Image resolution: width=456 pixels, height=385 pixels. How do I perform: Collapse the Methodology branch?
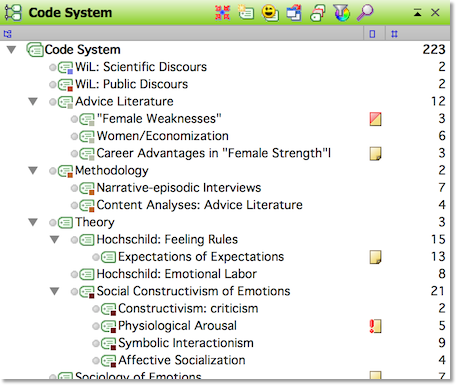[x=33, y=171]
